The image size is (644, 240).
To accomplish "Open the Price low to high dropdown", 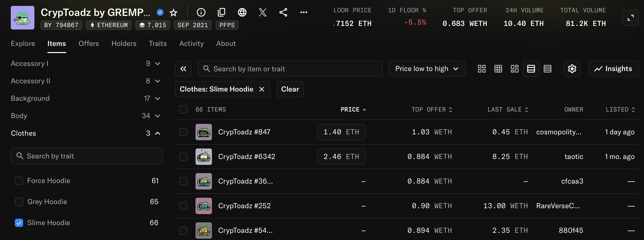I will click(427, 69).
